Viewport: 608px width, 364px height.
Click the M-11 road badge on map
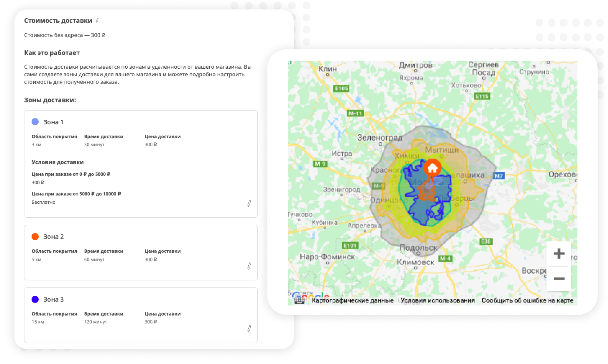355,113
